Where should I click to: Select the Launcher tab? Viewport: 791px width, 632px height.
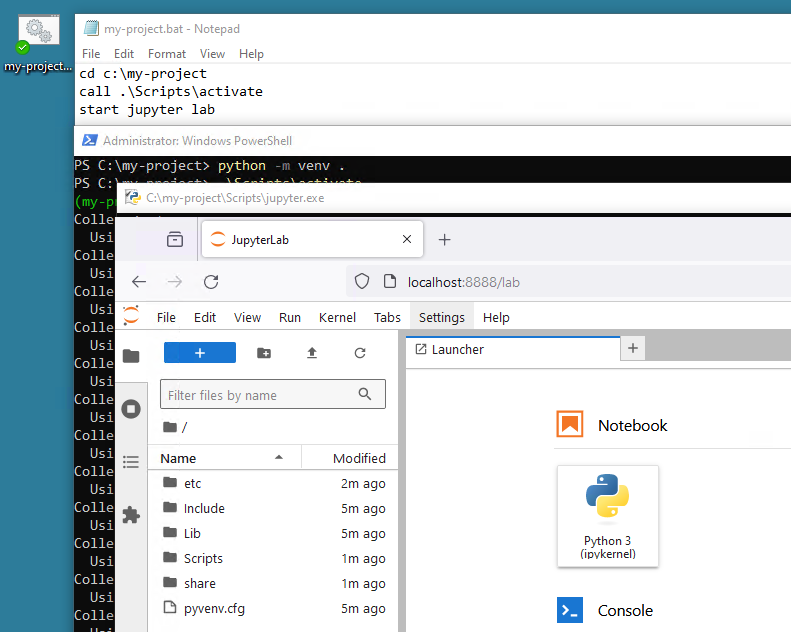513,349
